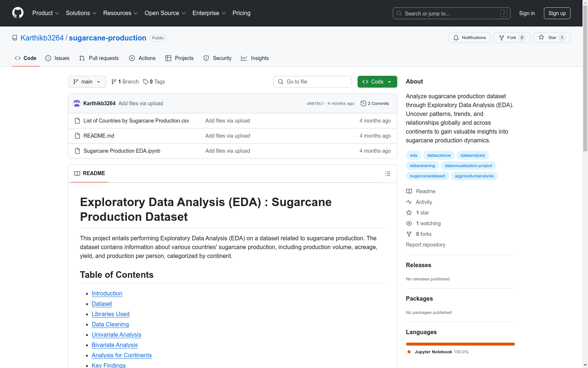
Task: Click the eye icon beside 1 watching
Action: [x=409, y=223]
